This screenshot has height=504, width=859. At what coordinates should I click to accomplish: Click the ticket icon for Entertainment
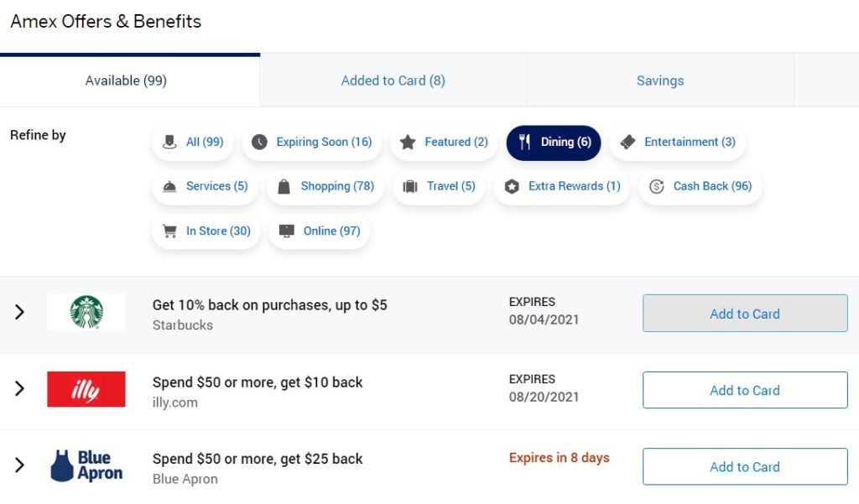627,143
